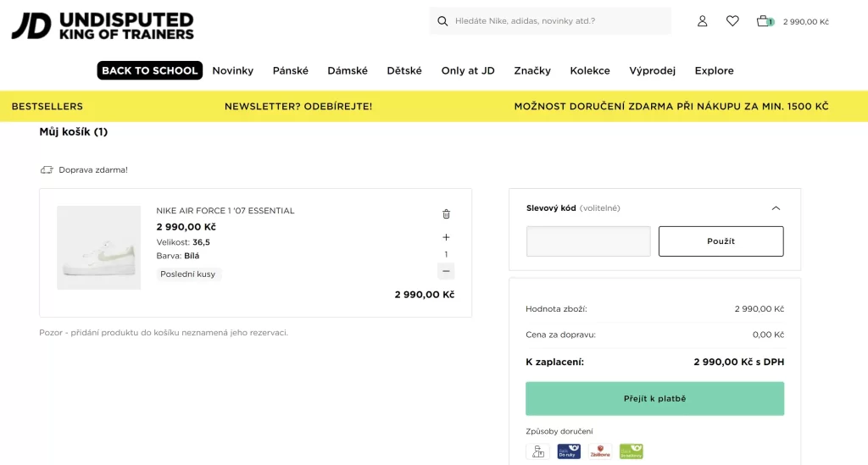Open the BACK TO SCHOOL menu
This screenshot has height=465, width=868.
click(150, 70)
